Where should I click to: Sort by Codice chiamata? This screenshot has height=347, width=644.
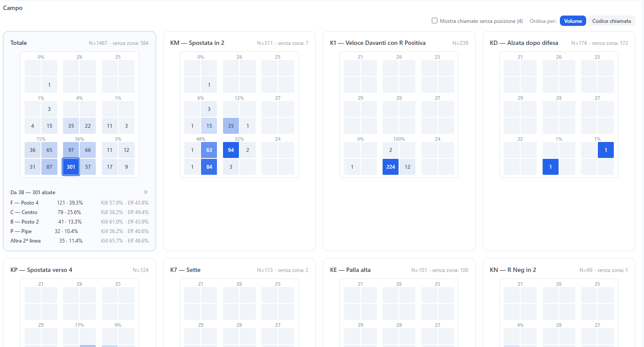pos(612,21)
